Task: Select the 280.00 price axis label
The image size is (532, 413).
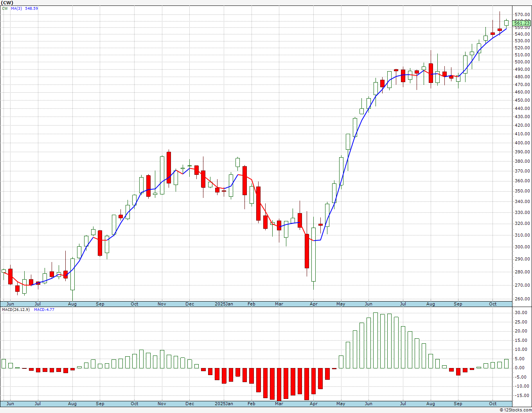Action: point(522,272)
